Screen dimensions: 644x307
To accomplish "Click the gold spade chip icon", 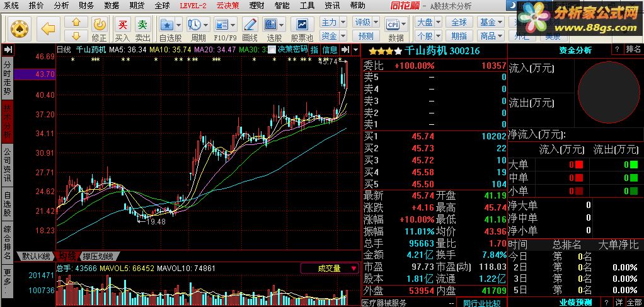I will [20, 28].
